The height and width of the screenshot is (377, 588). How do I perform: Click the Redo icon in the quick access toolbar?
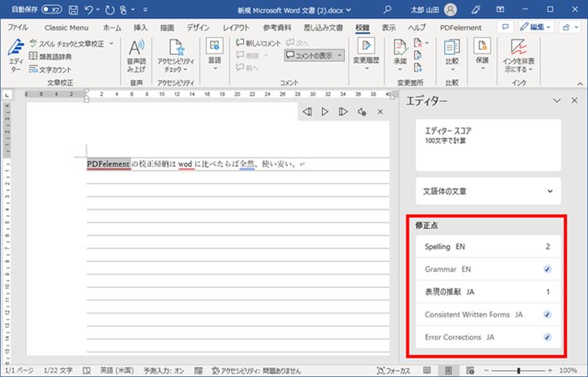point(110,10)
